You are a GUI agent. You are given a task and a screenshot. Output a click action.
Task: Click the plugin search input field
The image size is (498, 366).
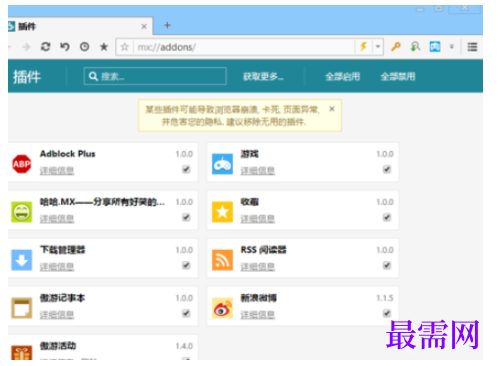pyautogui.click(x=155, y=76)
